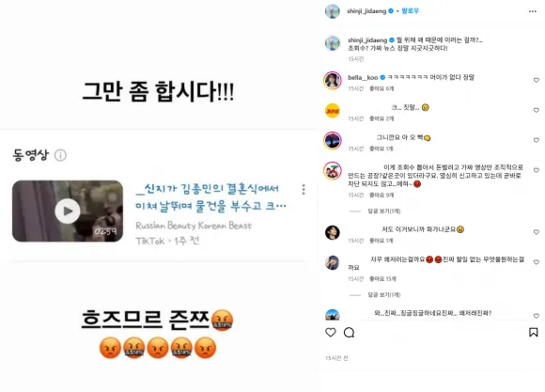Expand replies under 이게 조회수 comment

384,212
